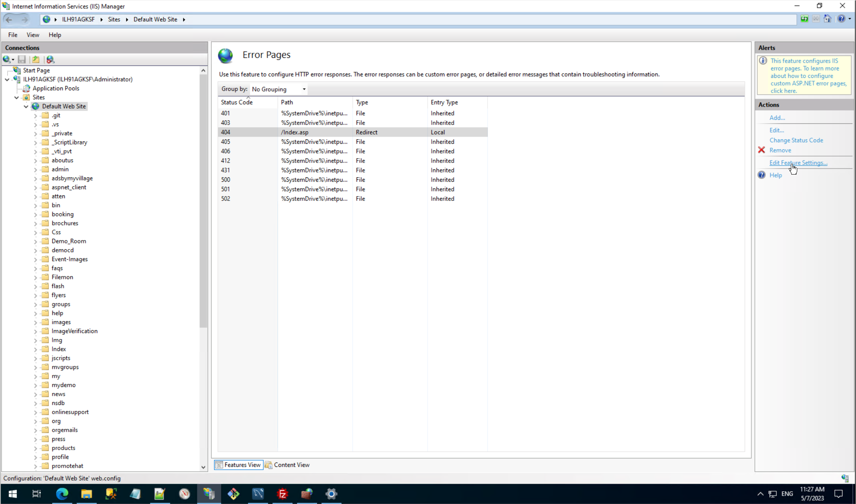Click the Help question-mark icon in address bar

pyautogui.click(x=841, y=19)
